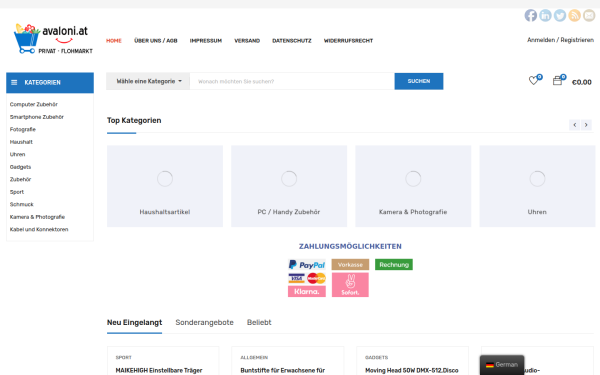Click the Rechnung payment badge
The image size is (600, 375).
click(x=394, y=264)
